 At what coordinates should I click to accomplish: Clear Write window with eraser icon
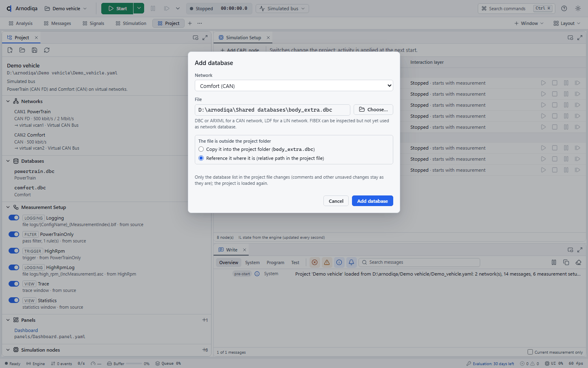(578, 263)
